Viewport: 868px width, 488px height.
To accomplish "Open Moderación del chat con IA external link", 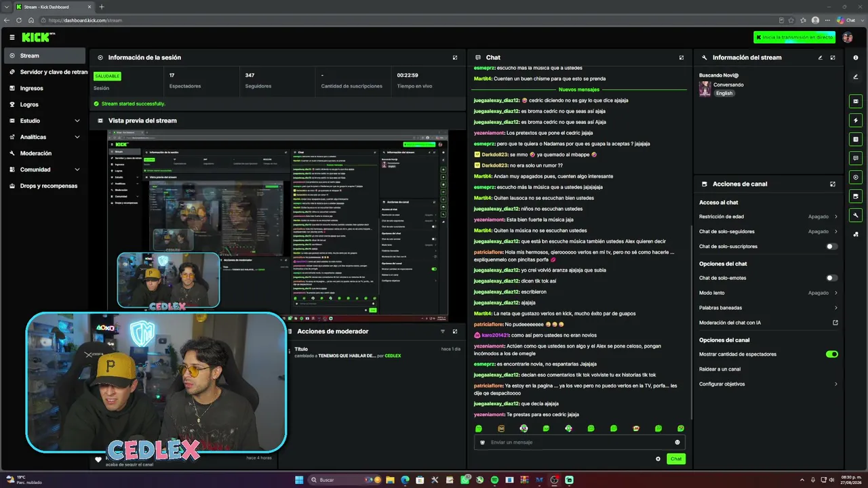I will click(x=835, y=323).
